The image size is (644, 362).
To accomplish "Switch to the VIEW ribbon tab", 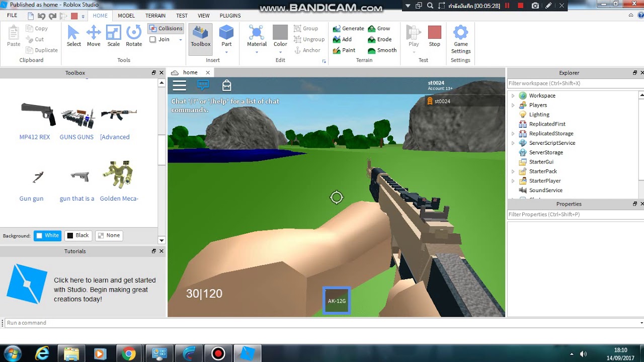I will point(204,16).
